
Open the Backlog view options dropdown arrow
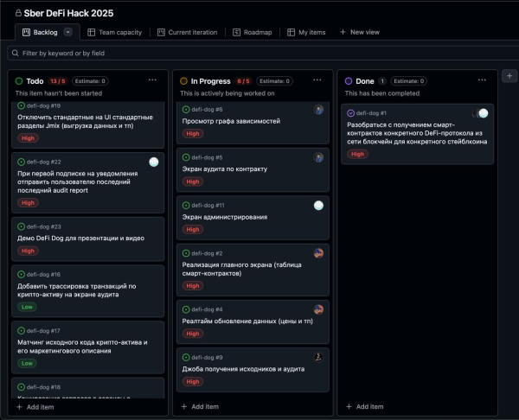(67, 32)
